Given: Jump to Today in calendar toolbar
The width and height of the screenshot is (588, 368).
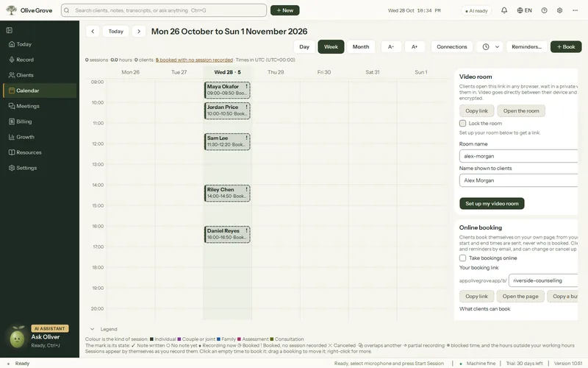Looking at the screenshot, I should (116, 31).
